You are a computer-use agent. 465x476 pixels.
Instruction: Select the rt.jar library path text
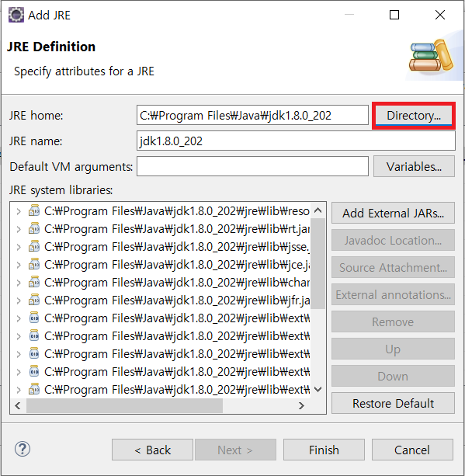(x=177, y=229)
